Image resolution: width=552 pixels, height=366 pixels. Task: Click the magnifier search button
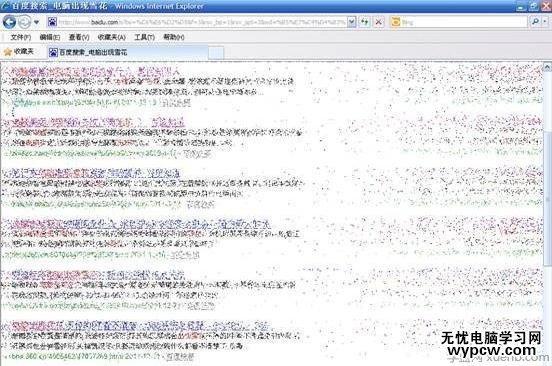pos(535,22)
